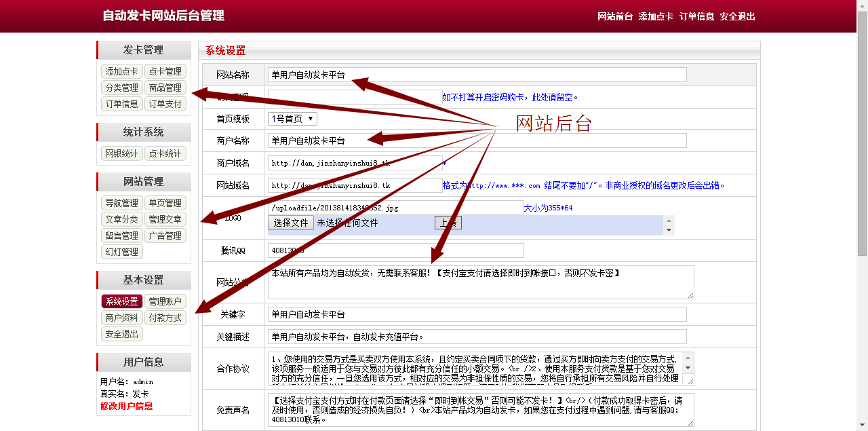868x431 pixels.
Task: Focus the 腾讯QQ input field
Action: pos(395,250)
